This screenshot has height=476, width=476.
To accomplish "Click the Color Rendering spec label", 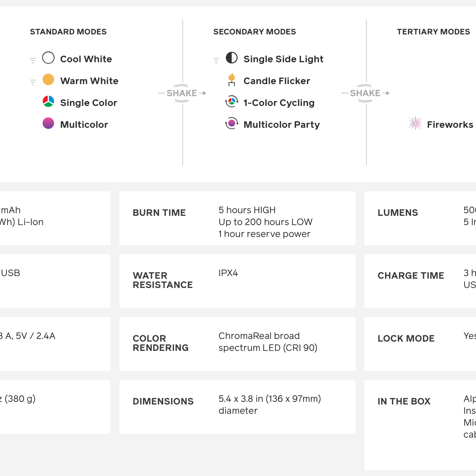I will 161,343.
